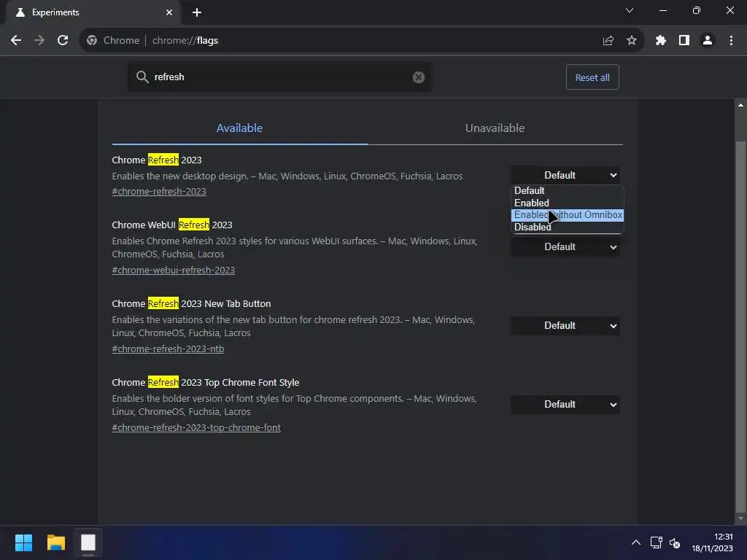This screenshot has width=747, height=560.
Task: Click the search magnifier icon
Action: pos(142,77)
